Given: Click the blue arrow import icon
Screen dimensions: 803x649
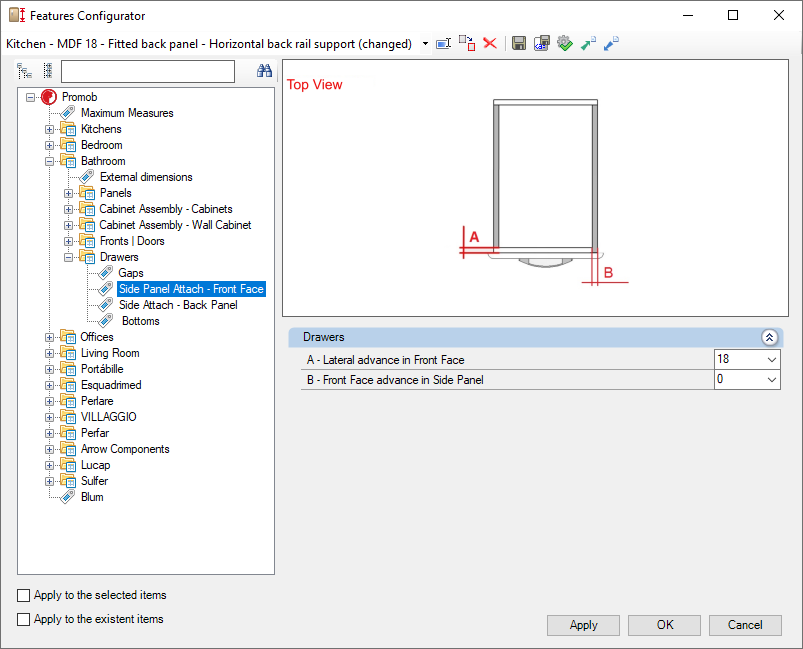Looking at the screenshot, I should click(x=611, y=44).
